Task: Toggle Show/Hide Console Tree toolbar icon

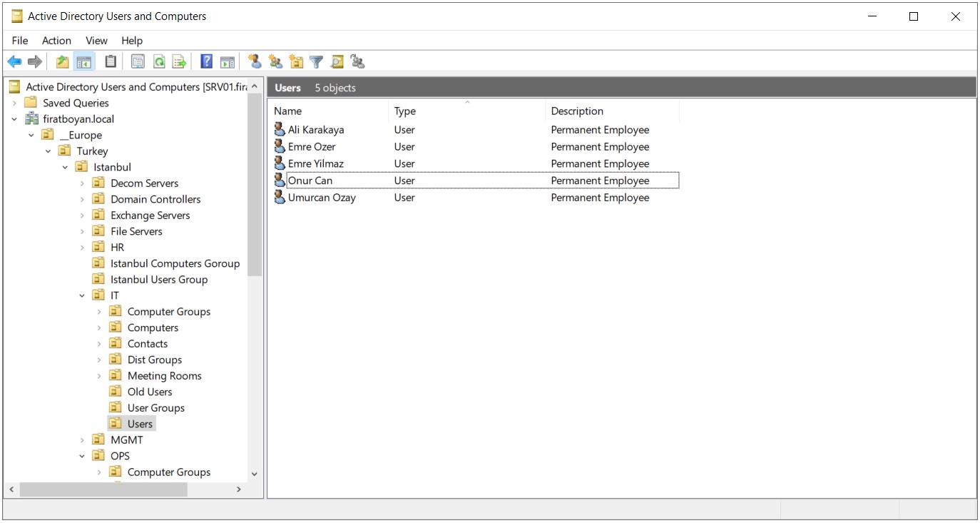Action: click(x=84, y=62)
